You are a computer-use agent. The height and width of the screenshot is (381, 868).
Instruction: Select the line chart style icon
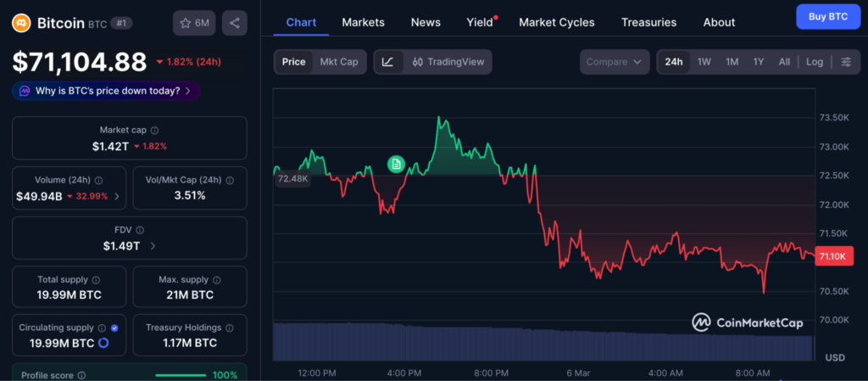pos(387,62)
